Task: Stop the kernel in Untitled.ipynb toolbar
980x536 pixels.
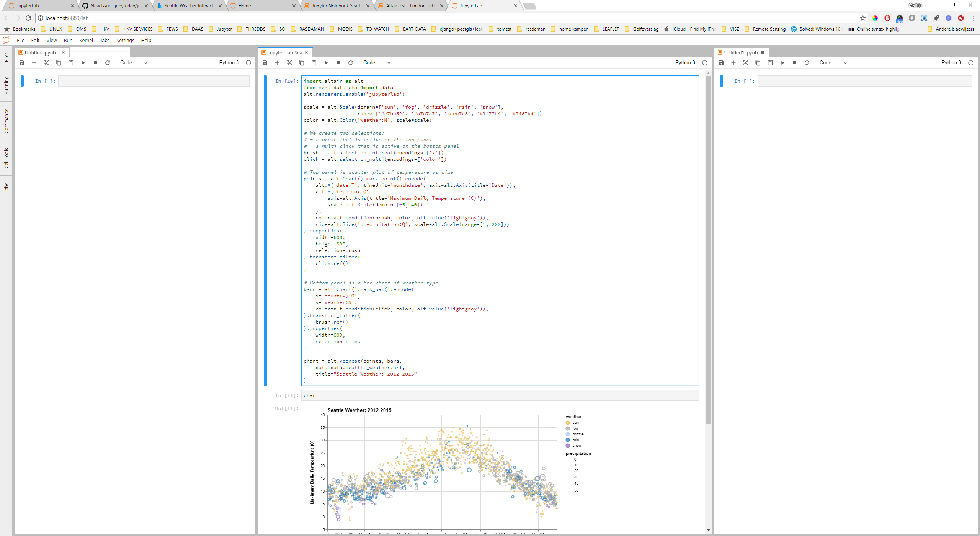Action: pyautogui.click(x=95, y=63)
